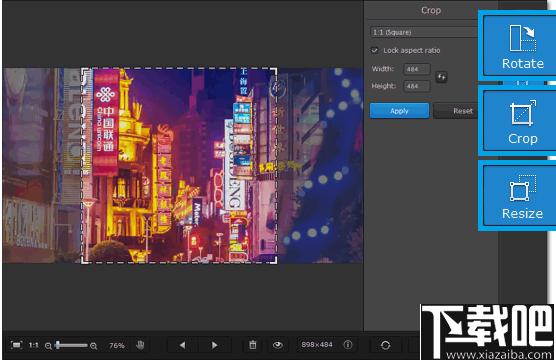Click the image info icon

click(348, 344)
